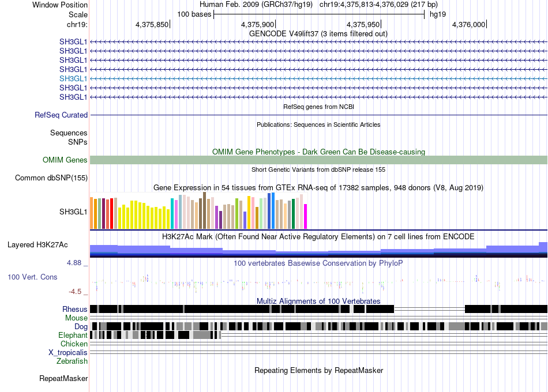Click the magenta bar in GTEx chart
This screenshot has height=392, width=548.
coord(306,217)
